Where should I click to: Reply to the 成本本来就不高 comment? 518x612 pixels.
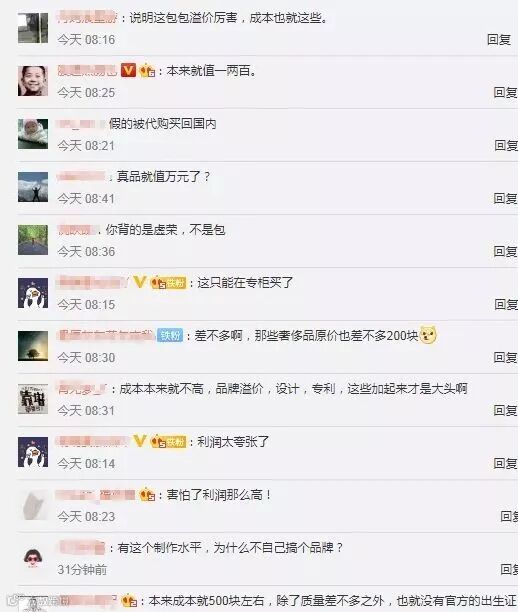506,410
